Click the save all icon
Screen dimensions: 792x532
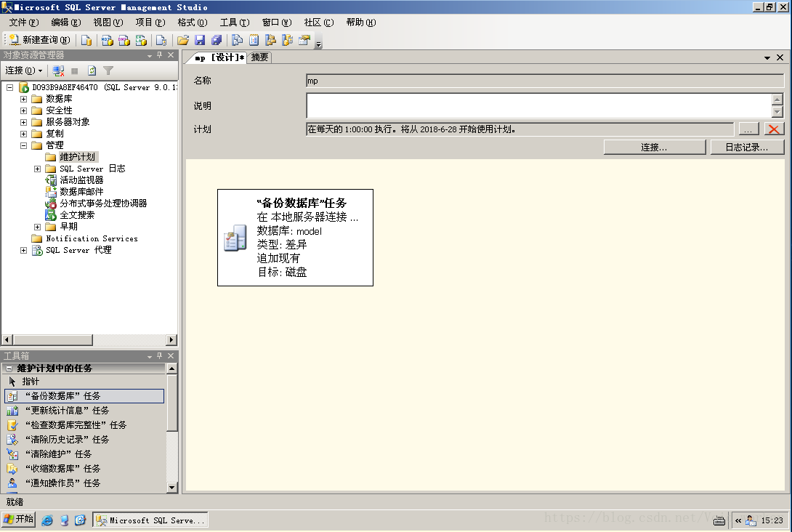click(217, 41)
